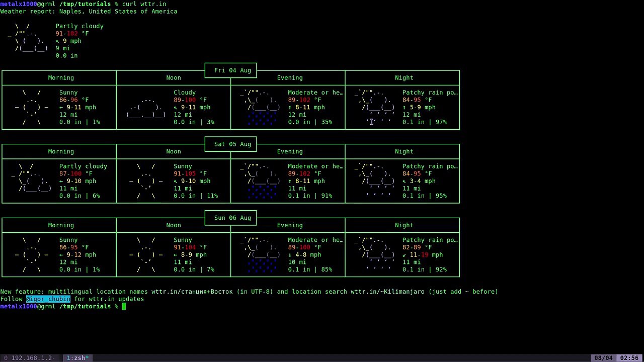
Task: Open the @igor_chubin link
Action: (48, 299)
